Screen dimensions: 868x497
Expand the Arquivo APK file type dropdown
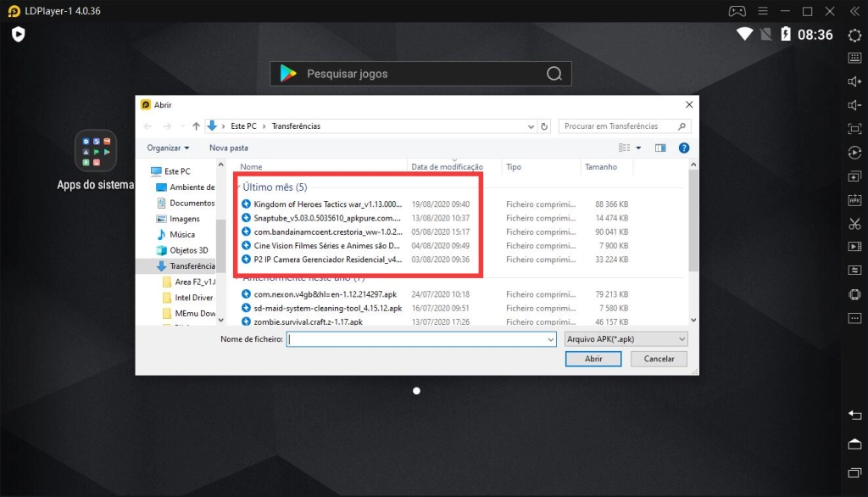[x=626, y=339]
